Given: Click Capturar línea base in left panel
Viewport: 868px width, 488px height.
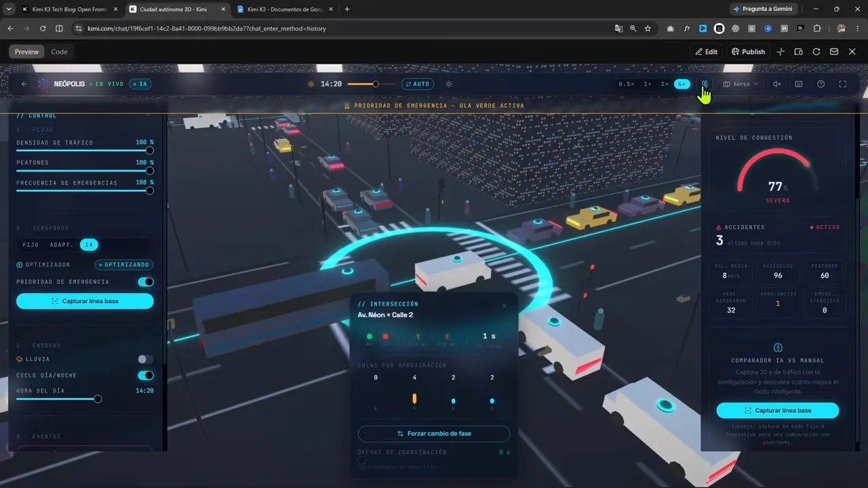Looking at the screenshot, I should click(x=85, y=301).
